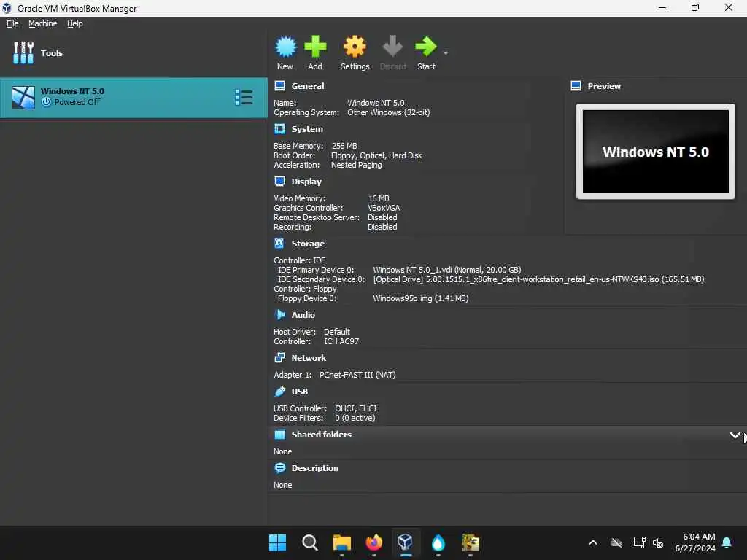Click the 'ICH AC97' audio controller value
The width and height of the screenshot is (747, 560).
click(341, 341)
